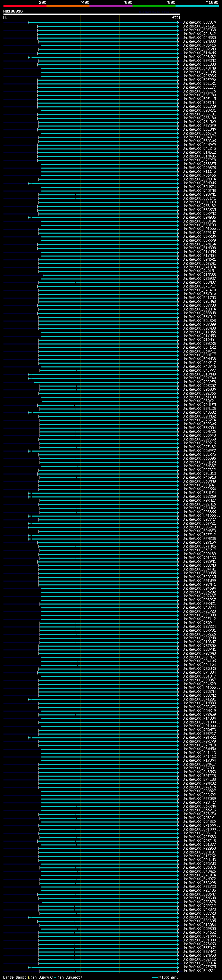Click the UniRef100_P29357 row label

click(199, 680)
